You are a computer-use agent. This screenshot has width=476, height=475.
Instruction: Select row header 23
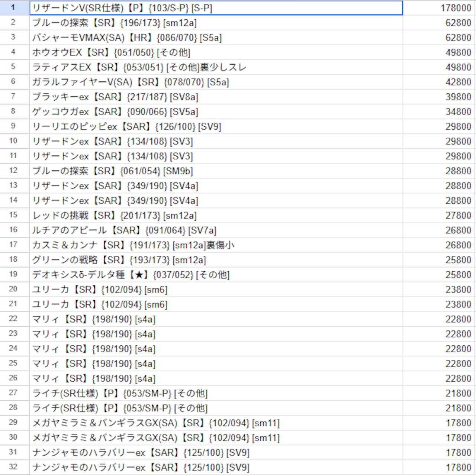[x=15, y=334]
